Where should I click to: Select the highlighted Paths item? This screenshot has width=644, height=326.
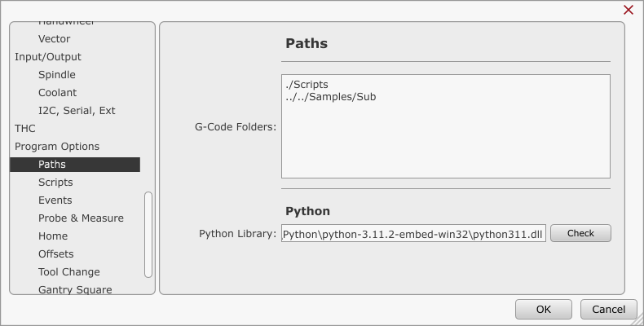[52, 165]
